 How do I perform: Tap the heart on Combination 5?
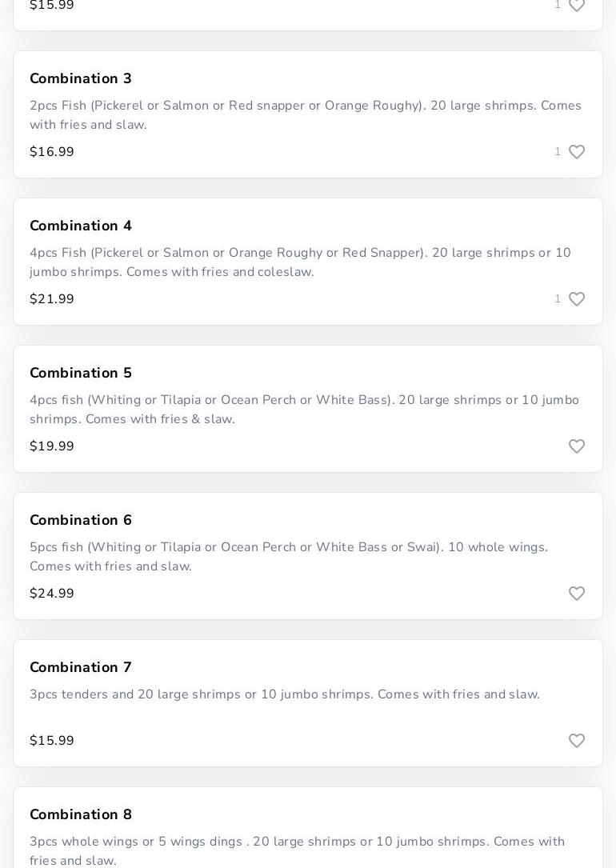click(x=576, y=446)
